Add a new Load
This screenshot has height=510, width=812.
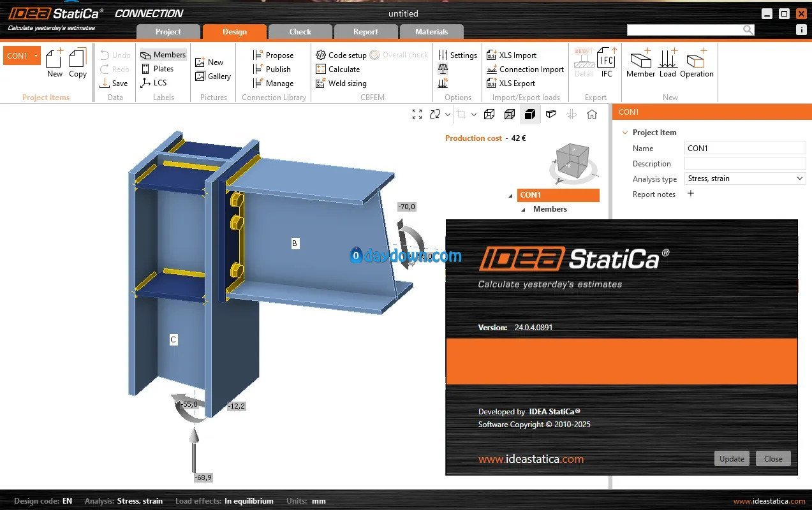point(668,63)
